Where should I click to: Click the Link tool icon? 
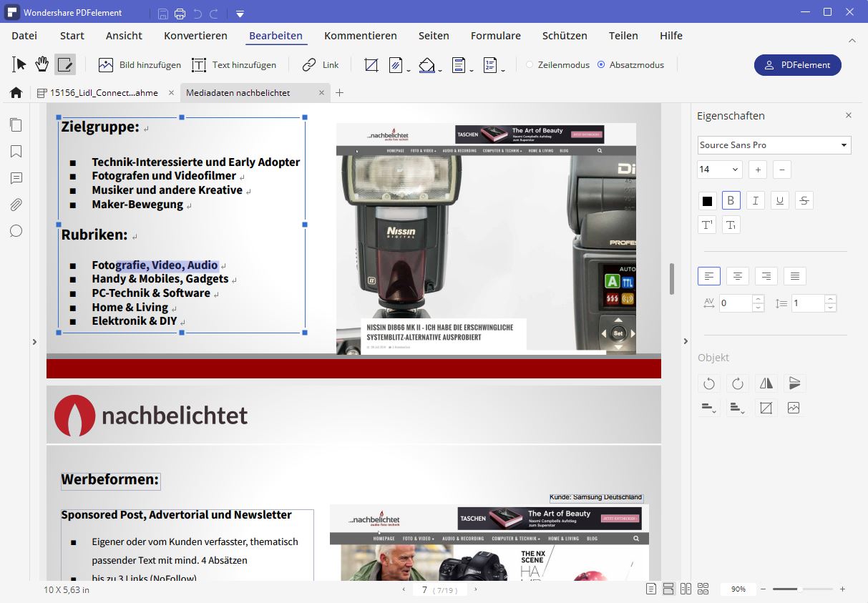[320, 65]
